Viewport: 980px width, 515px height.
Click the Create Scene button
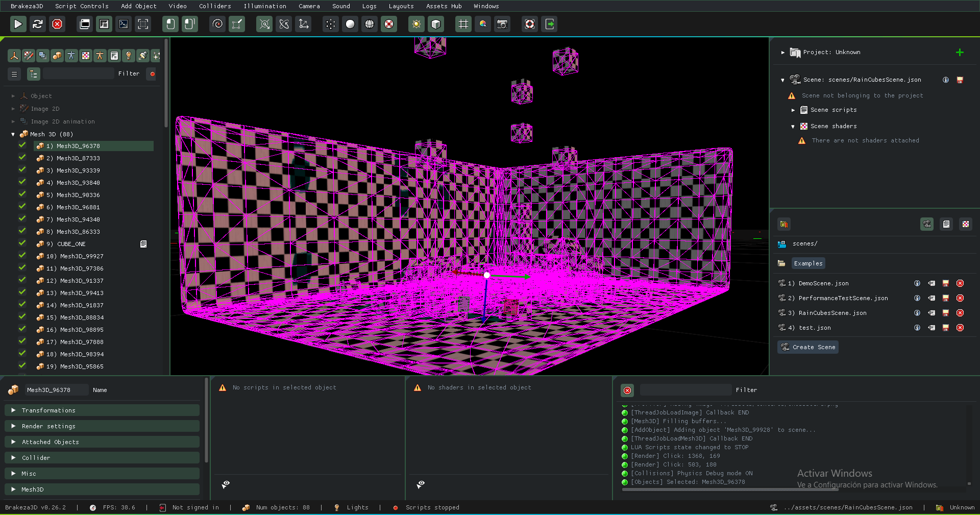click(808, 347)
